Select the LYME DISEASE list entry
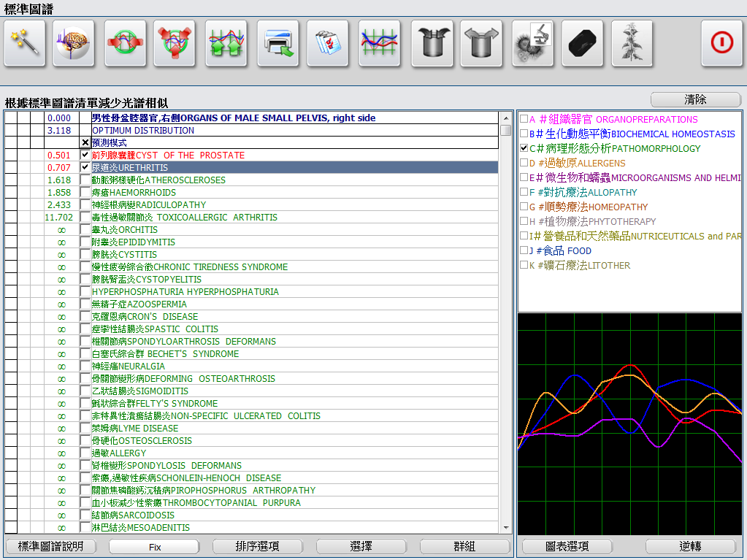 [x=134, y=429]
